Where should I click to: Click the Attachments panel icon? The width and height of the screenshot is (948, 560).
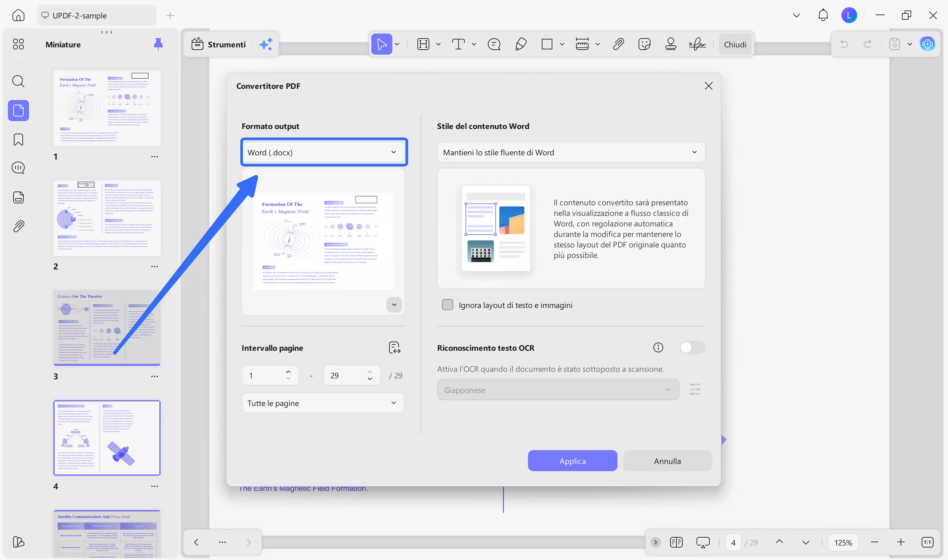click(18, 226)
